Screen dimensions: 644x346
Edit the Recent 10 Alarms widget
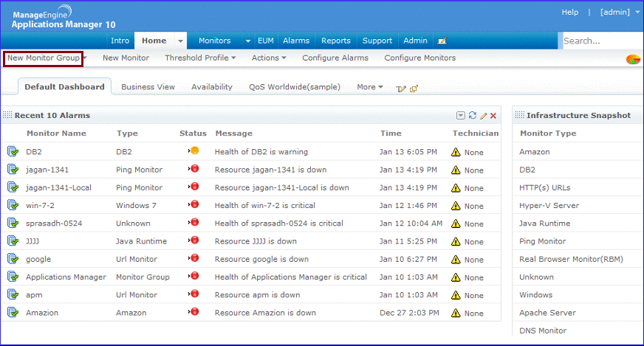click(484, 116)
